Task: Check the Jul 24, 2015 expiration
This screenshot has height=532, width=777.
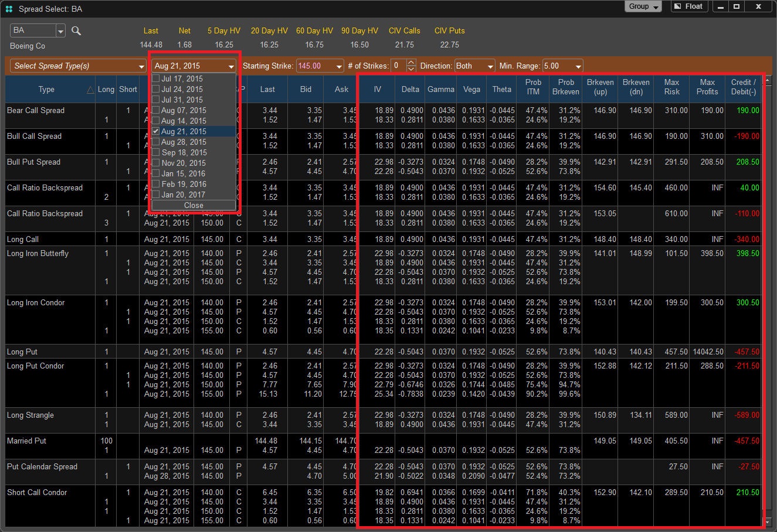Action: pos(156,89)
